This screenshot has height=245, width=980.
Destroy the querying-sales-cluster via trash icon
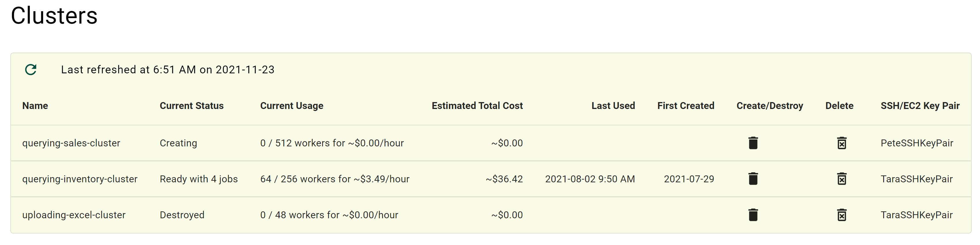tap(753, 143)
